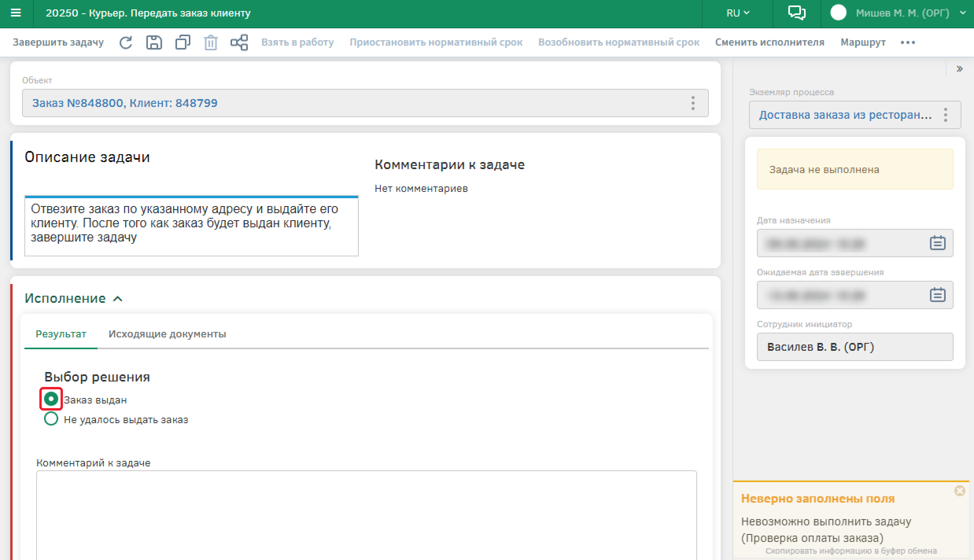Click the refresh task icon
974x560 pixels.
pos(125,42)
